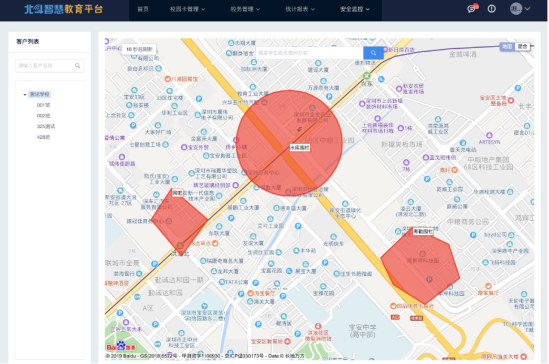Click the 客户列表 panel heading
Viewport: 549px width, 364px height.
click(28, 42)
